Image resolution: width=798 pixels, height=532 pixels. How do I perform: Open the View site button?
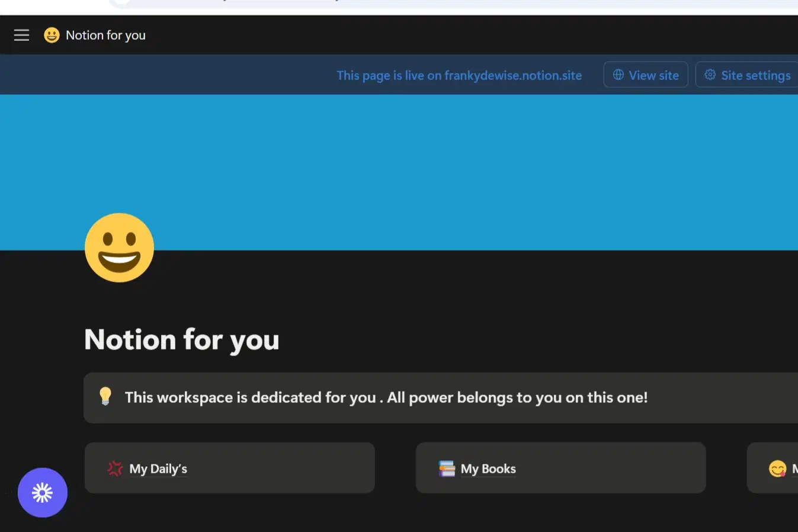(645, 75)
